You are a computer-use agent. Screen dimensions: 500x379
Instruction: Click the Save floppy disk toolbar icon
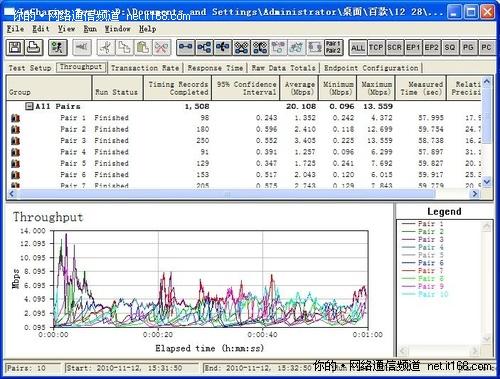coord(15,47)
